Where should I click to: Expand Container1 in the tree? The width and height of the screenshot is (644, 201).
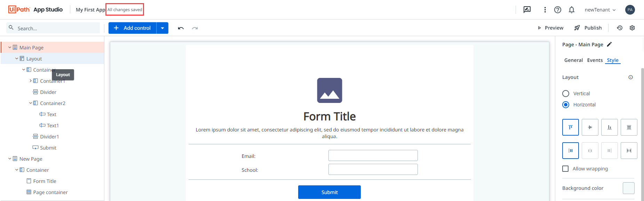tap(31, 81)
